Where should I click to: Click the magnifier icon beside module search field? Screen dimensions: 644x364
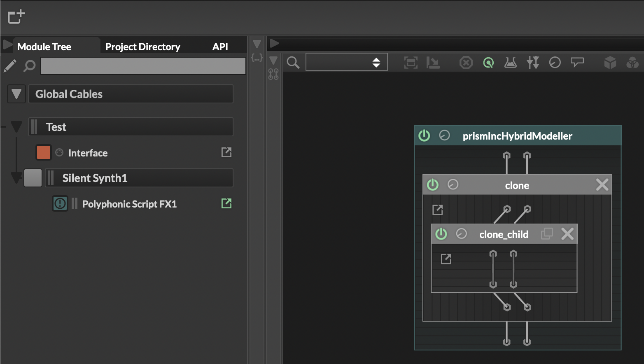30,66
